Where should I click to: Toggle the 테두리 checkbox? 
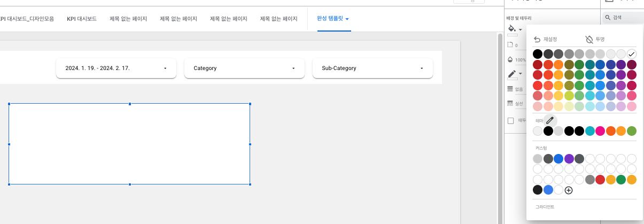pos(510,120)
